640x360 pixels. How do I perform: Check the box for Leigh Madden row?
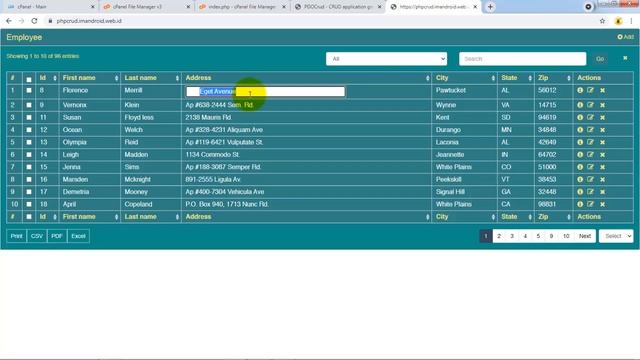tap(29, 155)
